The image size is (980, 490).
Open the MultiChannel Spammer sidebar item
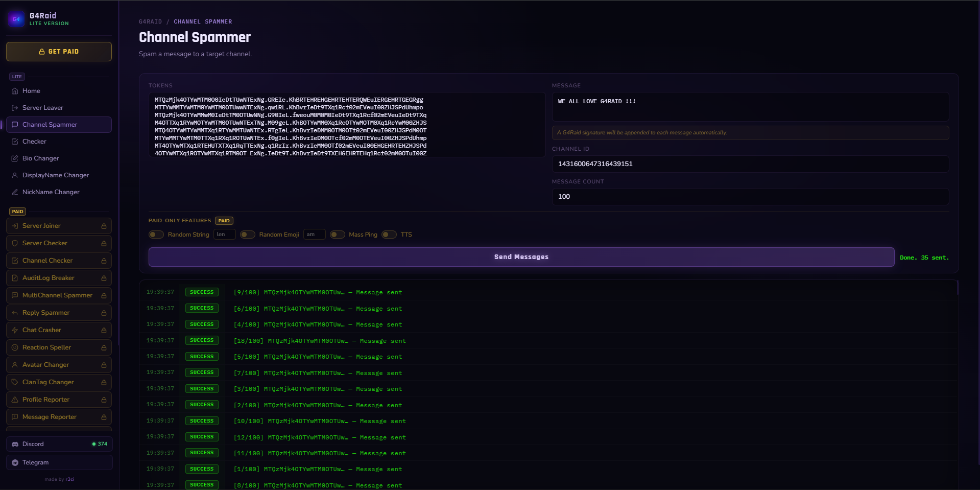59,295
